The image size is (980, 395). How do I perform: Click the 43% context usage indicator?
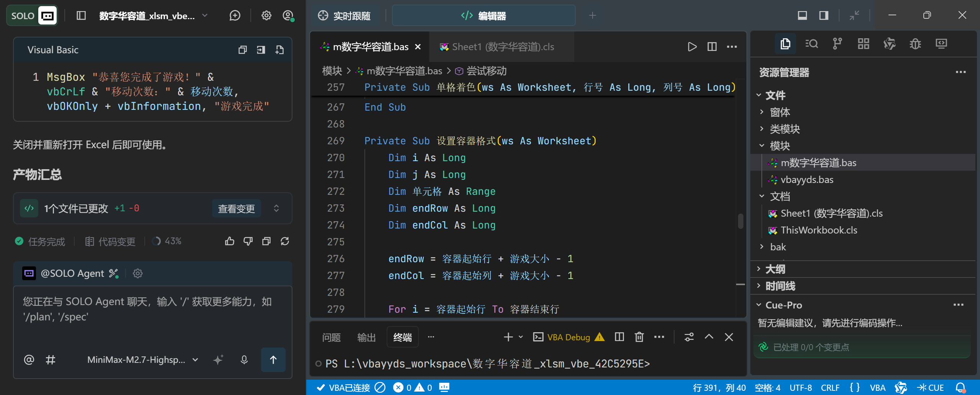point(167,241)
